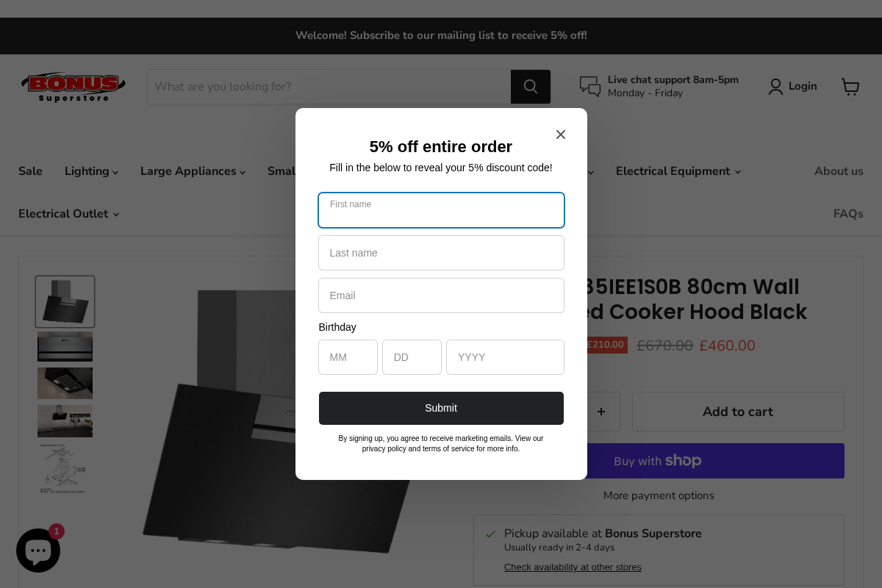Open Check availability at other stores link
This screenshot has width=882, height=588.
[x=573, y=567]
